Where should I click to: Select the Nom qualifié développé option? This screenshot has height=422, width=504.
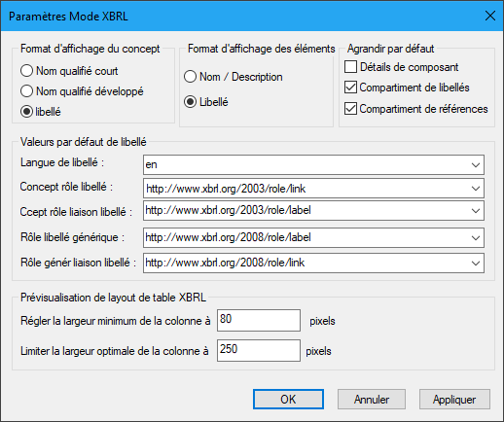26,91
